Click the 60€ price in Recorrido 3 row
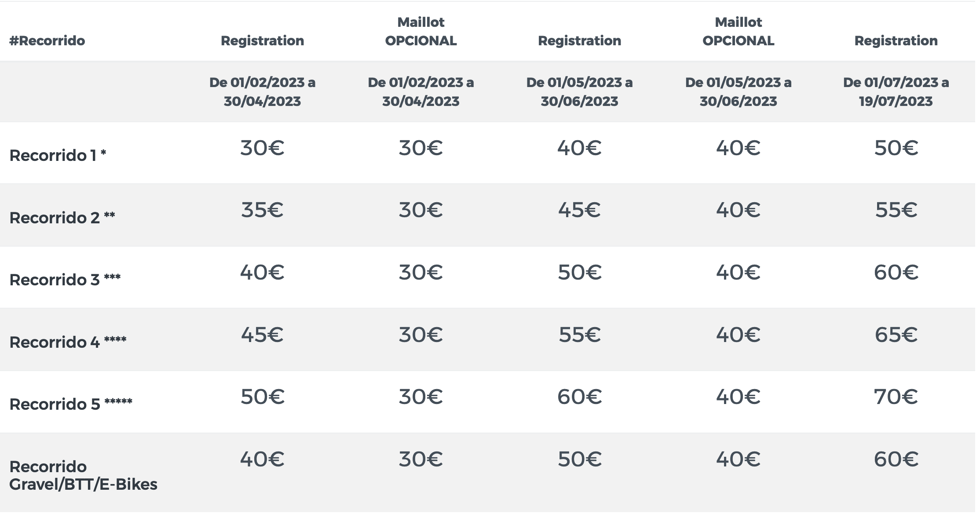The width and height of the screenshot is (980, 517). [x=896, y=273]
